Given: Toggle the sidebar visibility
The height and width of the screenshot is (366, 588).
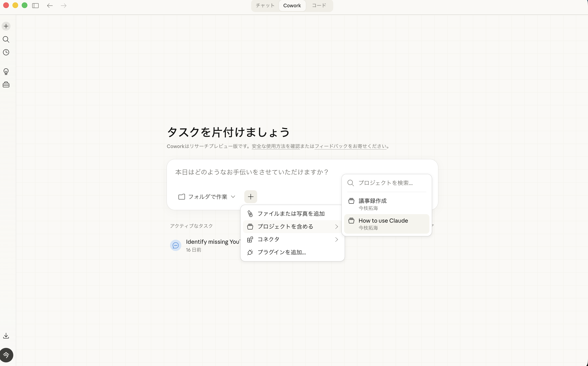Looking at the screenshot, I should (35, 5).
